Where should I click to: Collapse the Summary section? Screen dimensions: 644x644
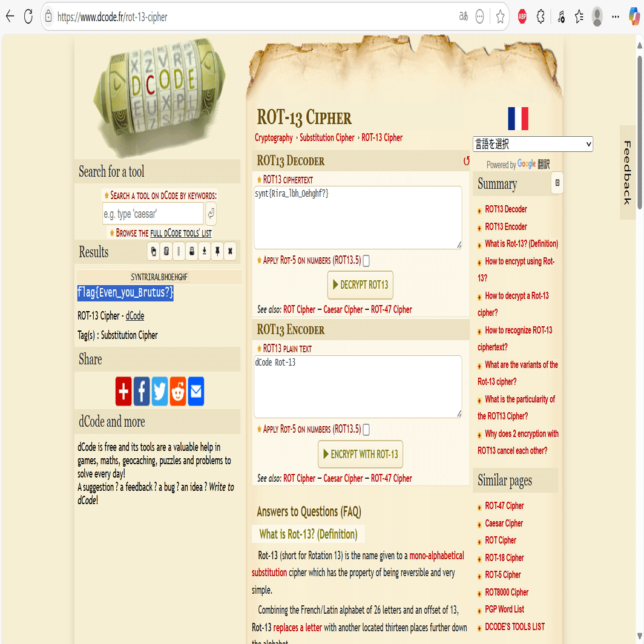556,183
